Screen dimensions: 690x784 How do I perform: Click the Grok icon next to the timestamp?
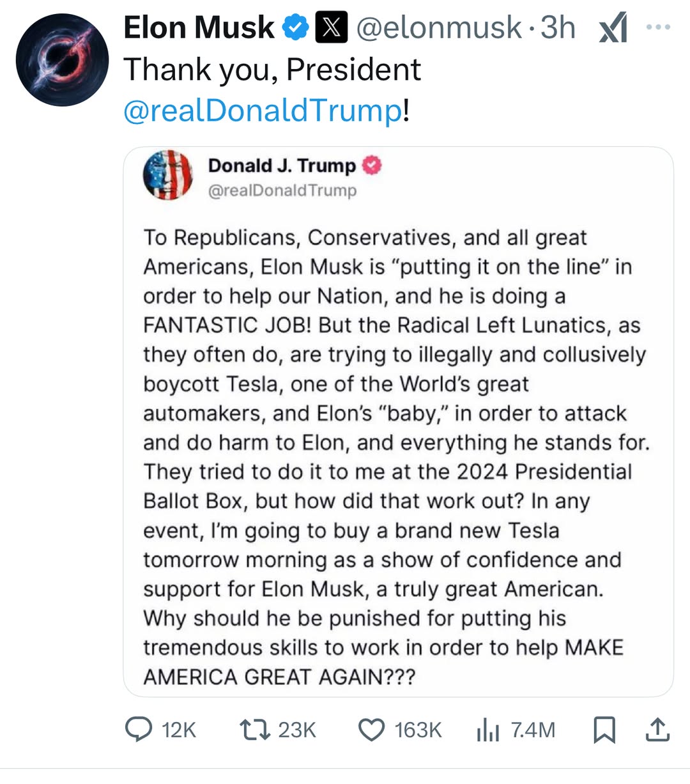(x=613, y=27)
